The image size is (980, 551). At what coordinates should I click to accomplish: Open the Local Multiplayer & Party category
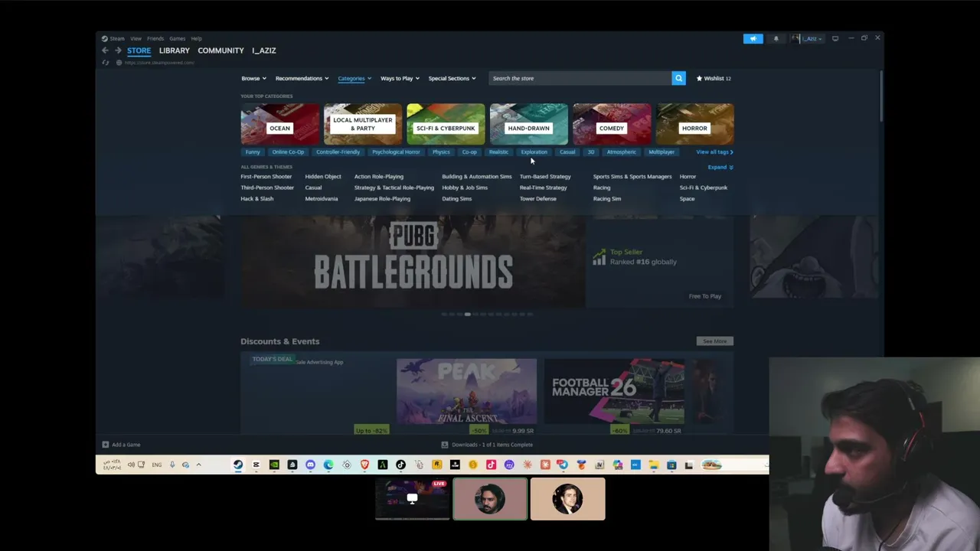tap(363, 124)
